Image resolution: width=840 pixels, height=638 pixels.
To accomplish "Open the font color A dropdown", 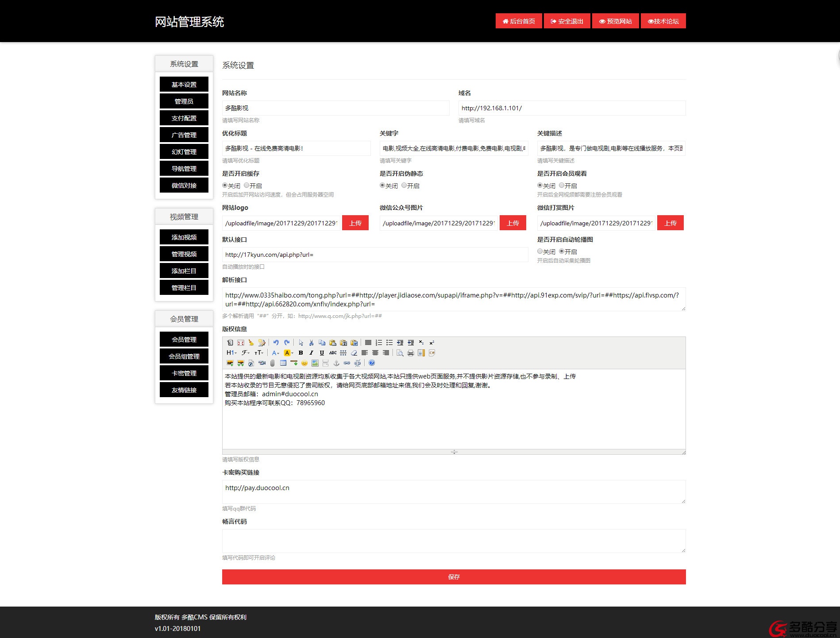I will 275,353.
